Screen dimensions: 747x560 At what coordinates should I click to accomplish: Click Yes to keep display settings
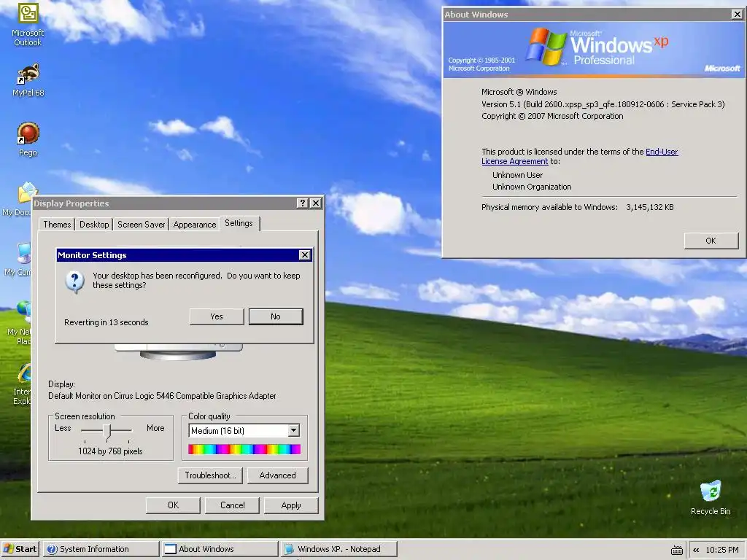coord(216,316)
